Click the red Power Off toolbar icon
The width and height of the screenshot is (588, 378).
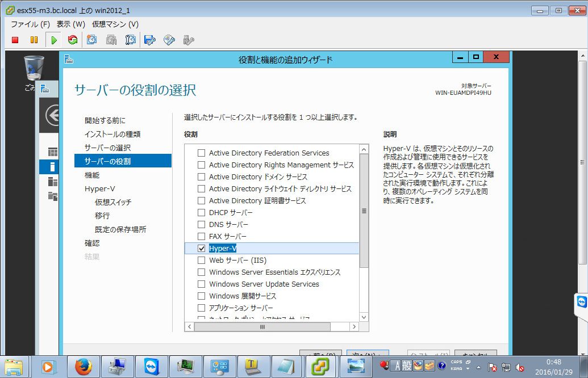[15, 40]
